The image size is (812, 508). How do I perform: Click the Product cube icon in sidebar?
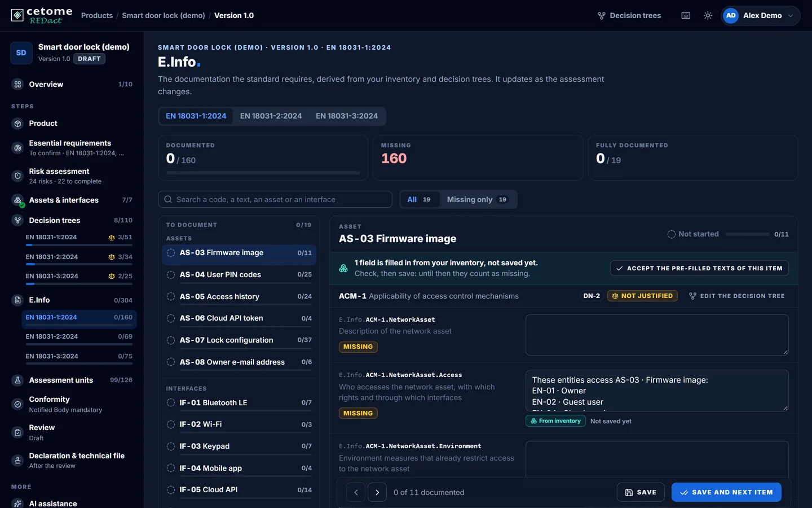[x=17, y=124]
